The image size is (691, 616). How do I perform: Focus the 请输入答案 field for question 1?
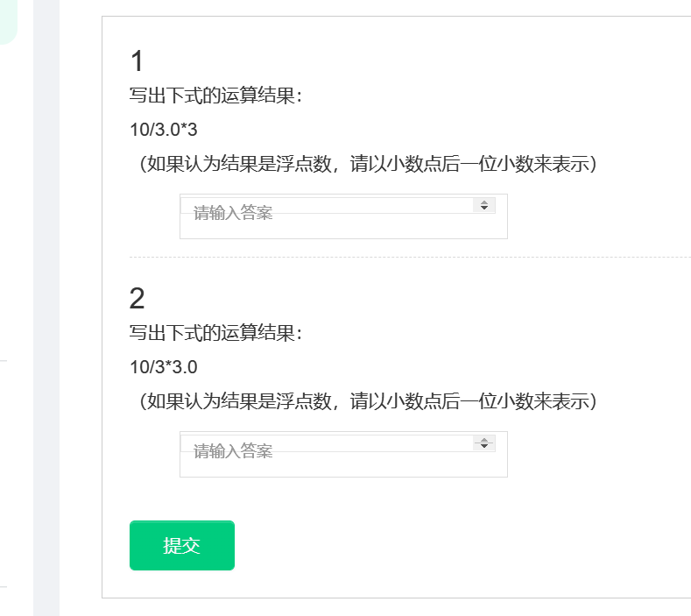coord(324,206)
